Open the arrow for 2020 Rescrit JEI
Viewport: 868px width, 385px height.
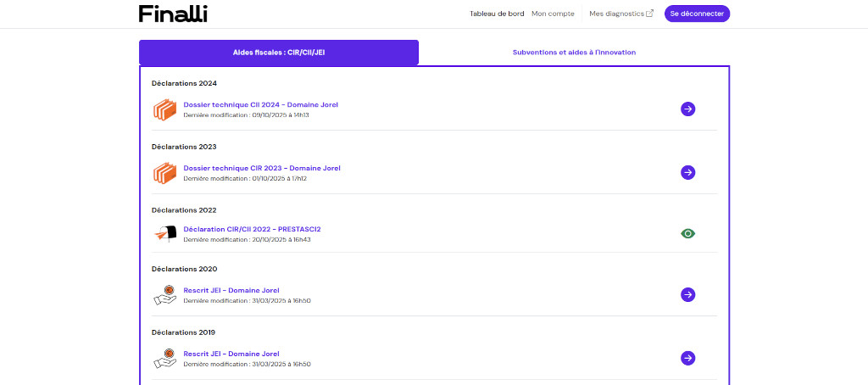[x=687, y=294]
